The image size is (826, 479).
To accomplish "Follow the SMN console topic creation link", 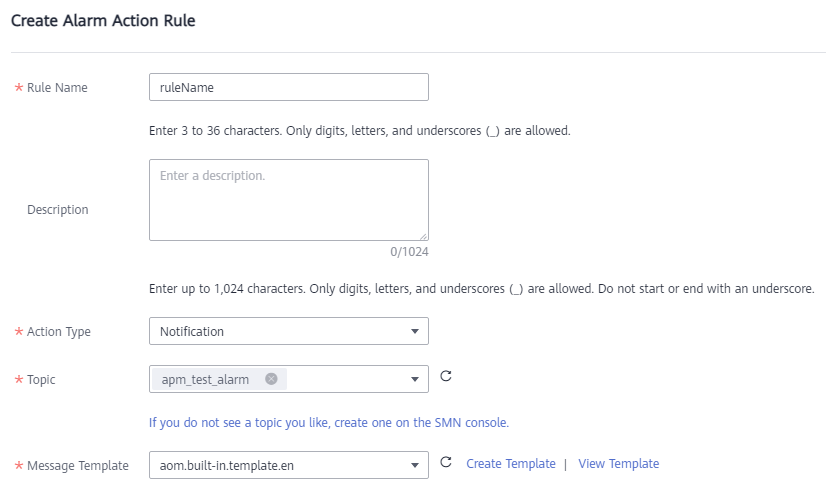I will [x=329, y=423].
